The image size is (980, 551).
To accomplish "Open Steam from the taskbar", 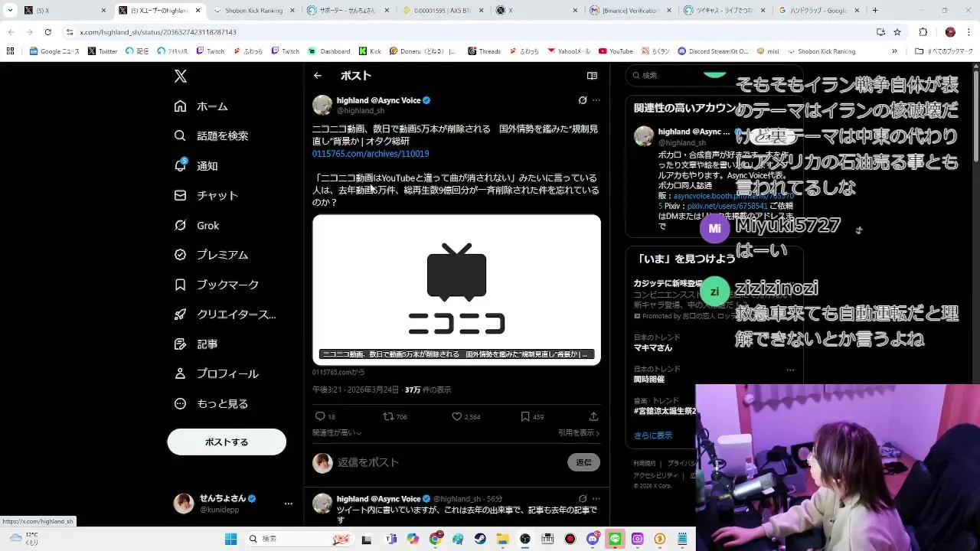I will pyautogui.click(x=480, y=539).
